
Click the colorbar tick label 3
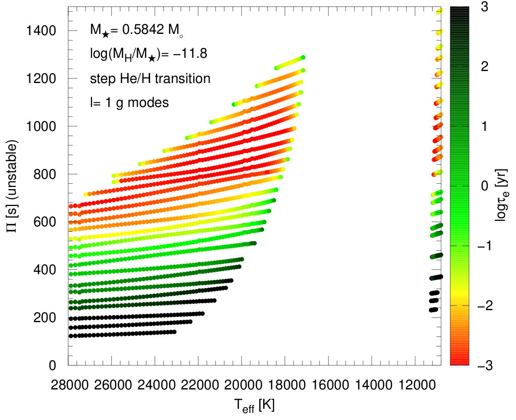(x=485, y=7)
